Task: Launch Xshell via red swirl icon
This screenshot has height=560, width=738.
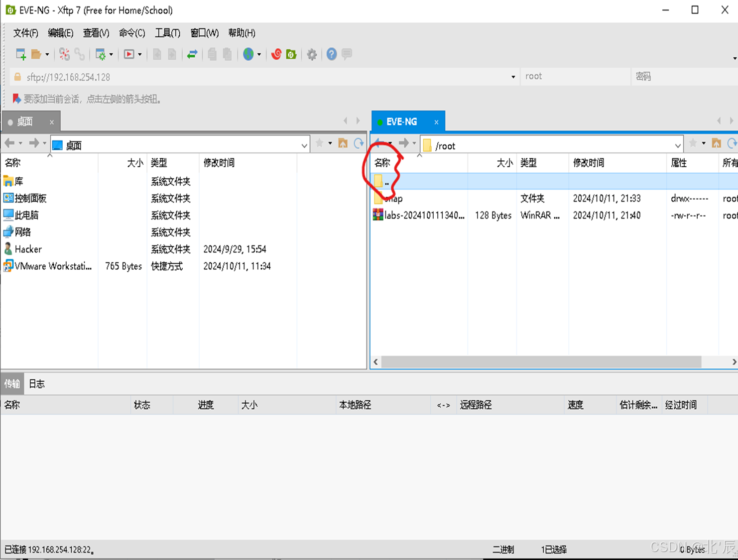Action: [x=276, y=54]
